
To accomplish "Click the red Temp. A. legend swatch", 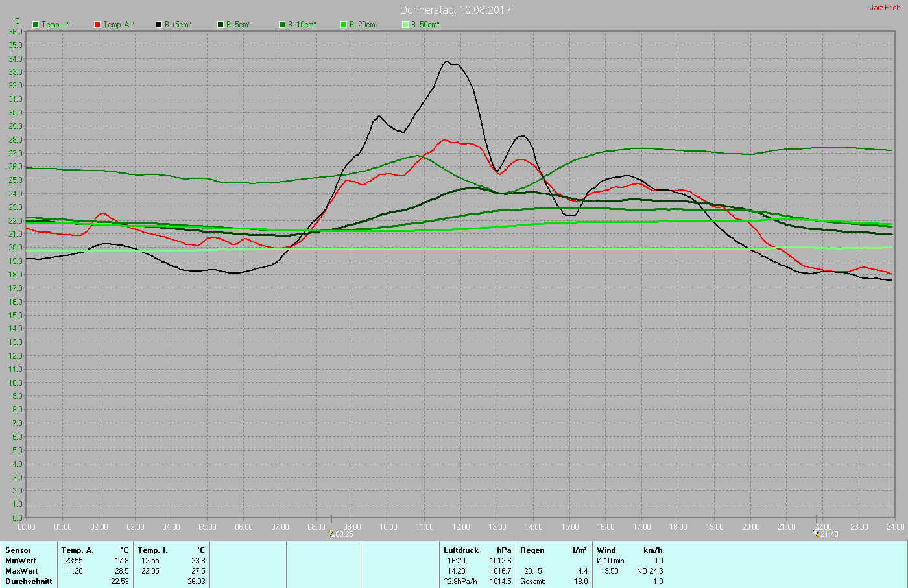I will [x=97, y=25].
